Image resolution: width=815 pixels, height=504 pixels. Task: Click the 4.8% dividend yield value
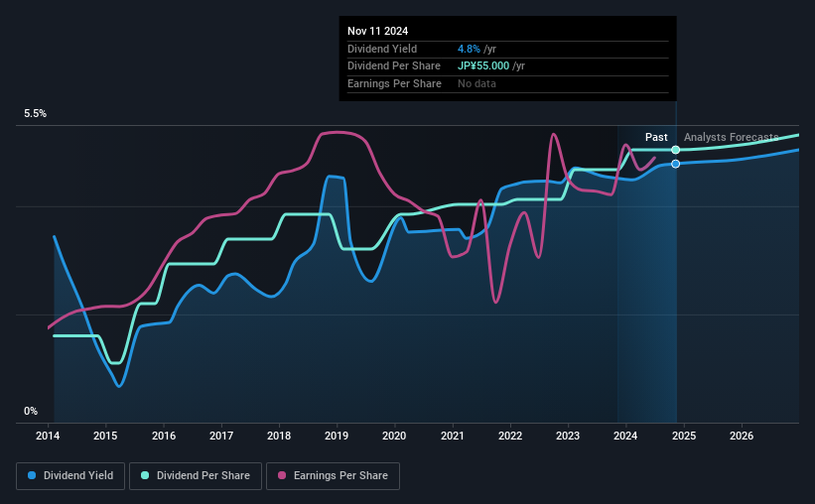469,49
